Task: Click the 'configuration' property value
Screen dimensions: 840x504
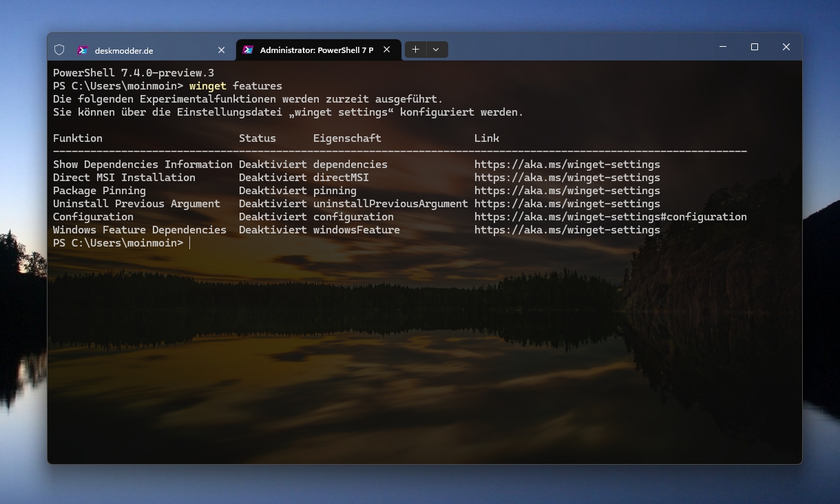Action: tap(353, 217)
